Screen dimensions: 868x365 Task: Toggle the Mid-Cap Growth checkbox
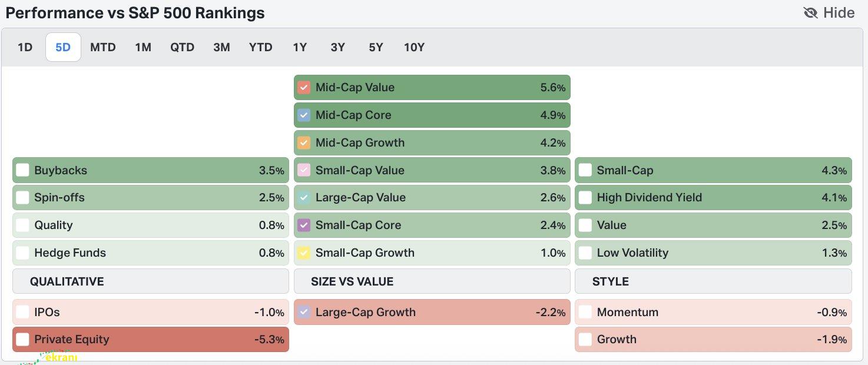tap(304, 143)
